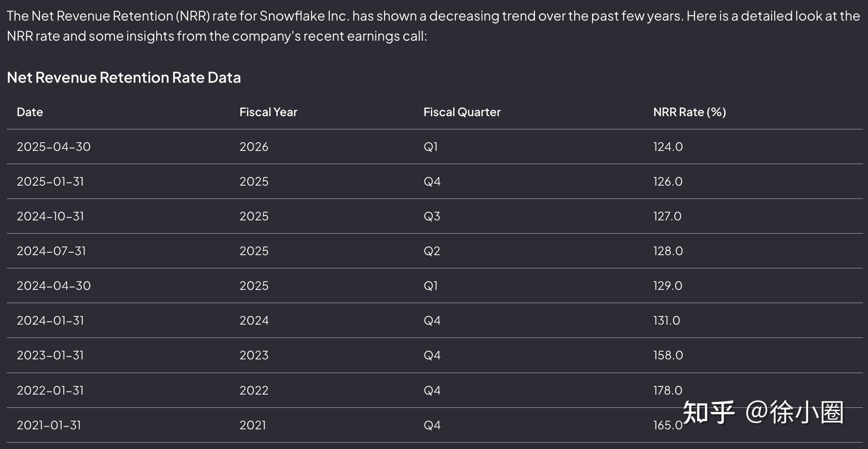
Task: Select the 2024-04-30 date cell
Action: 53,286
